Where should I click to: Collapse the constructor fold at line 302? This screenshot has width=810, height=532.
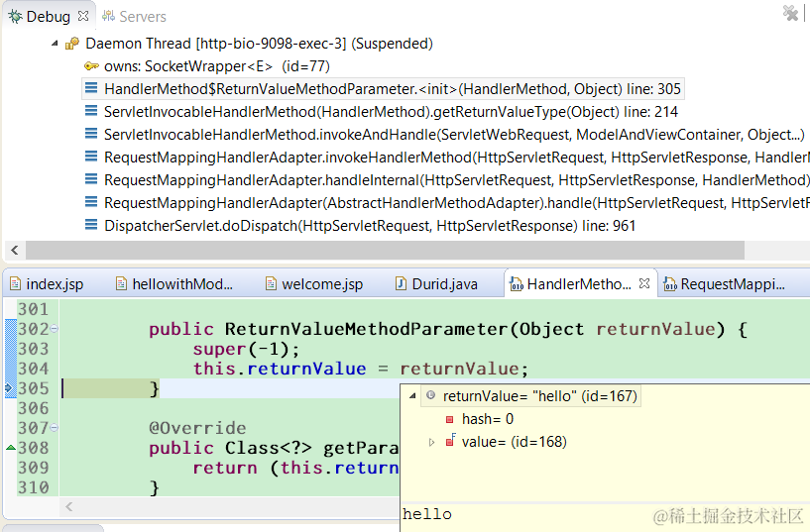(x=54, y=329)
